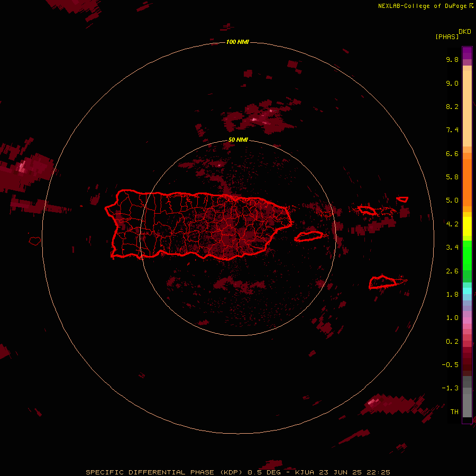Click the KJUA station ID in the caption
The height and width of the screenshot is (476, 476).
click(x=305, y=472)
